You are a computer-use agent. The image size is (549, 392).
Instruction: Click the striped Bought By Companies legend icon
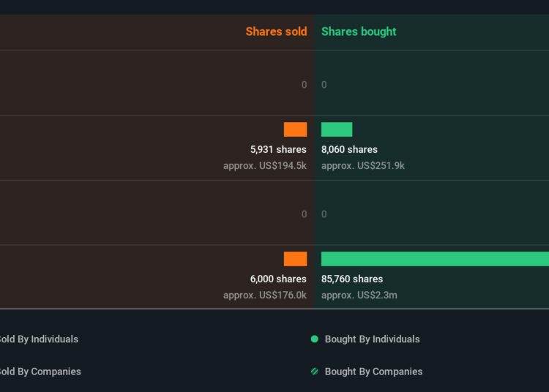tap(315, 372)
